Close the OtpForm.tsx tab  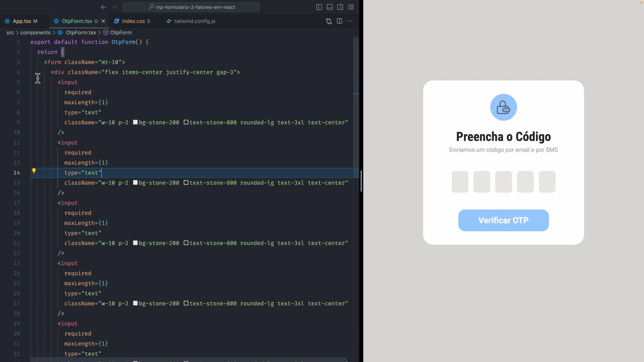(x=103, y=21)
